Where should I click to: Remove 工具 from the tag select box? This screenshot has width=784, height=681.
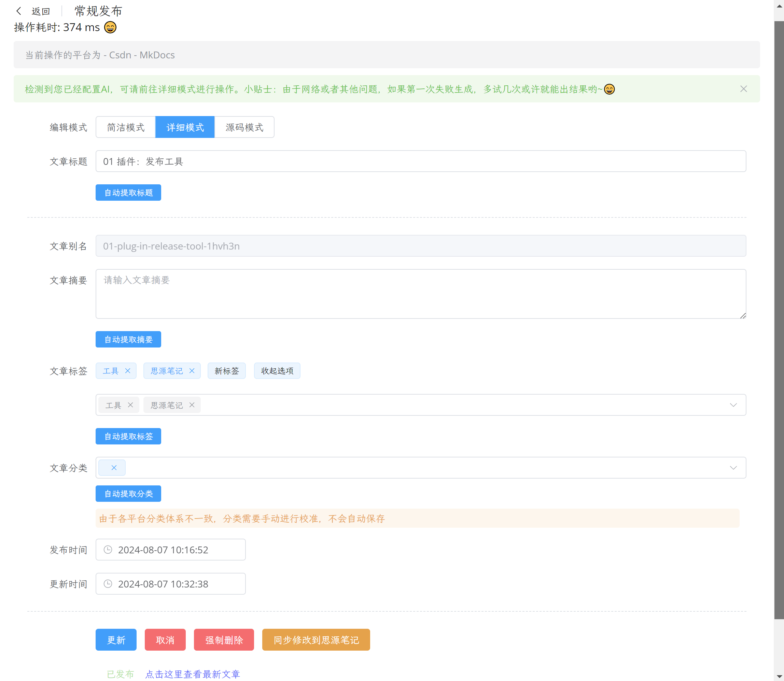point(130,405)
